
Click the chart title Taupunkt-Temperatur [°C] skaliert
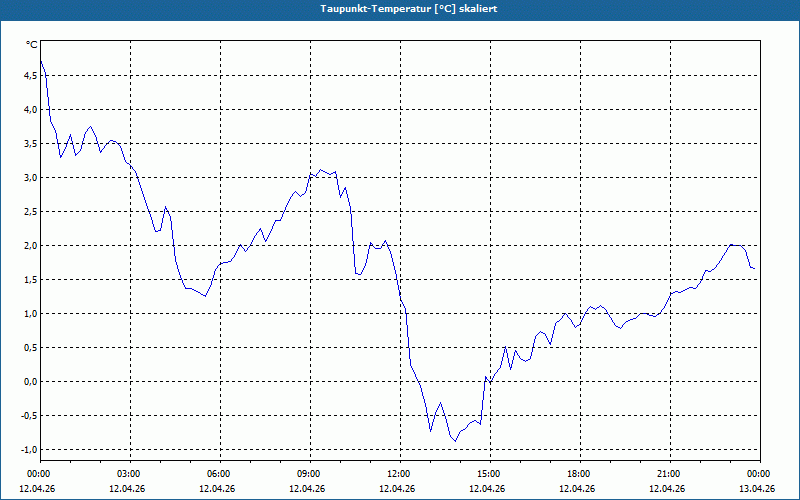409,9
